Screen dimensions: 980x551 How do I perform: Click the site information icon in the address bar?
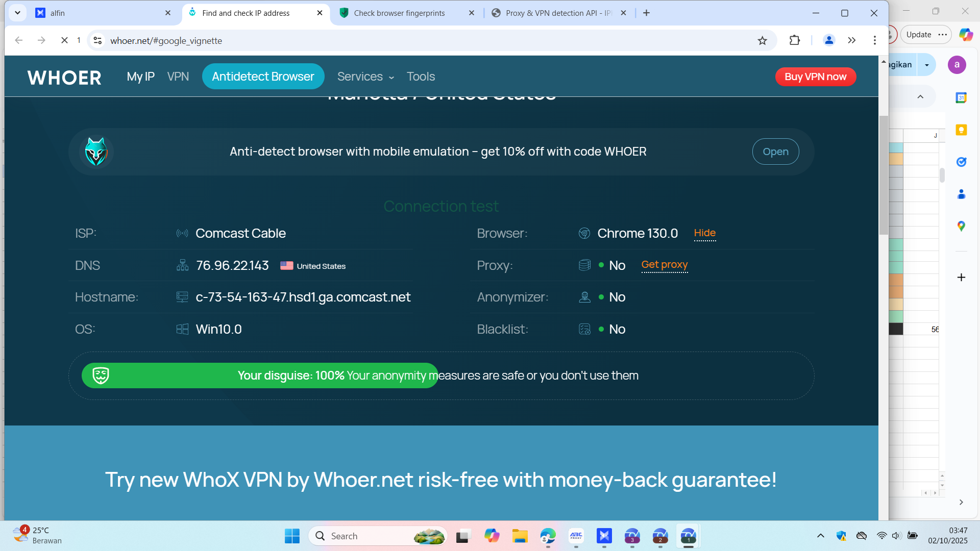click(98, 41)
